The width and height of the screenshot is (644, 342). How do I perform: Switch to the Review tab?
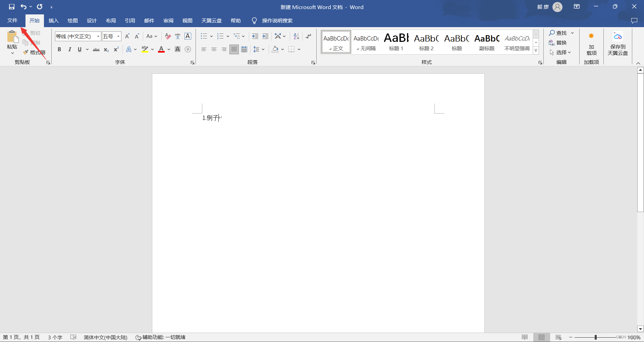click(168, 21)
